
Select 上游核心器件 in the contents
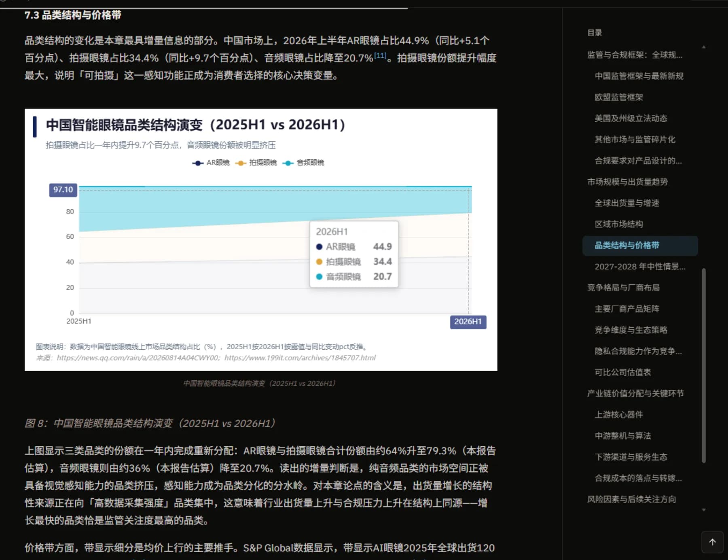tap(619, 415)
